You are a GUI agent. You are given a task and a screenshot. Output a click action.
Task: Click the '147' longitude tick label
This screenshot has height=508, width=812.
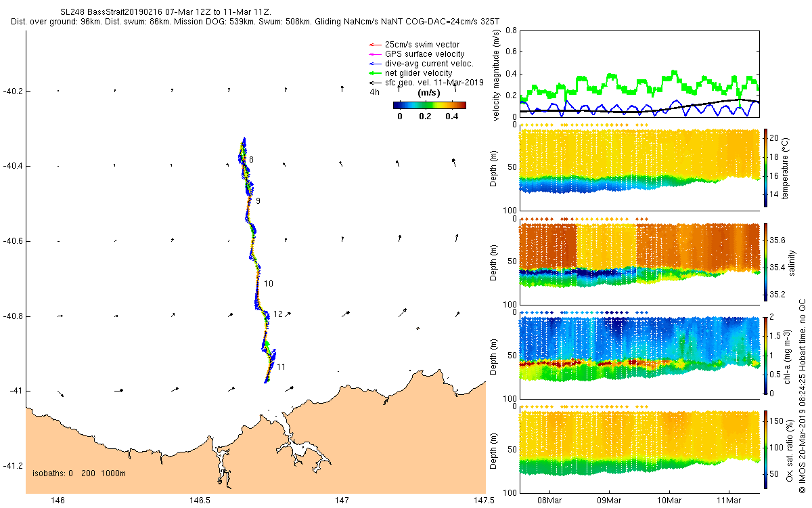coord(342,501)
